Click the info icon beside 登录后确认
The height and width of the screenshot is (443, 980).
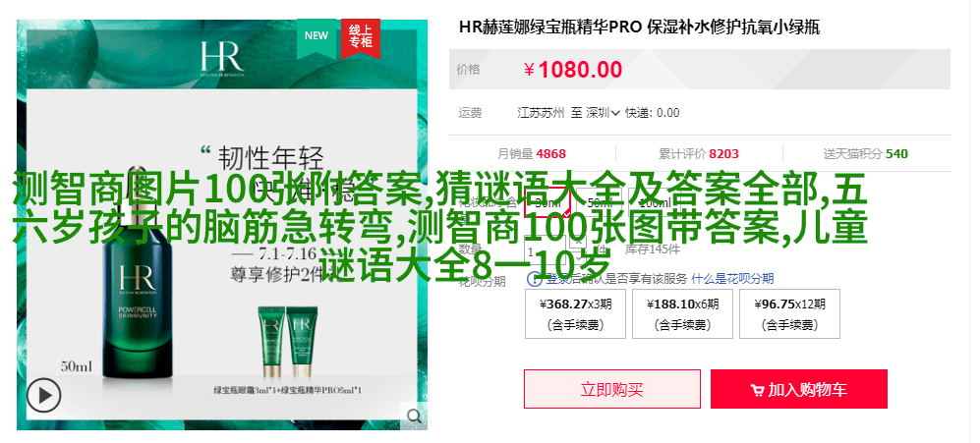[535, 279]
